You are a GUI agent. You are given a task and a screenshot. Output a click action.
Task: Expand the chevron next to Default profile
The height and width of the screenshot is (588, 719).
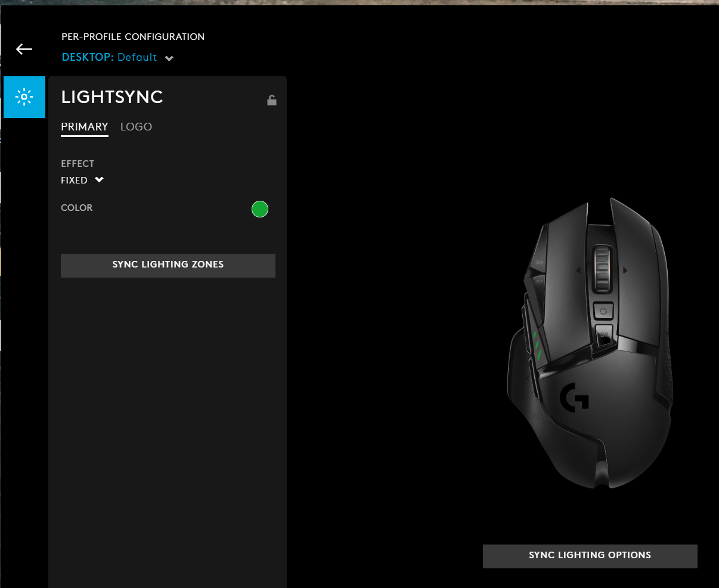tap(169, 58)
